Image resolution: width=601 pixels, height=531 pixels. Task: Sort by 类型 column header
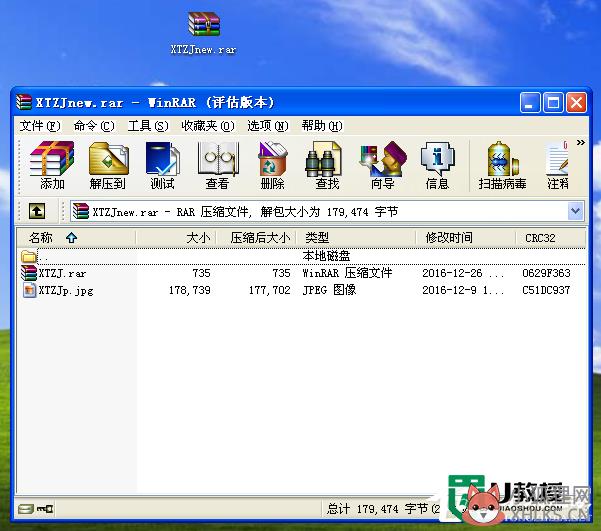[x=356, y=238]
